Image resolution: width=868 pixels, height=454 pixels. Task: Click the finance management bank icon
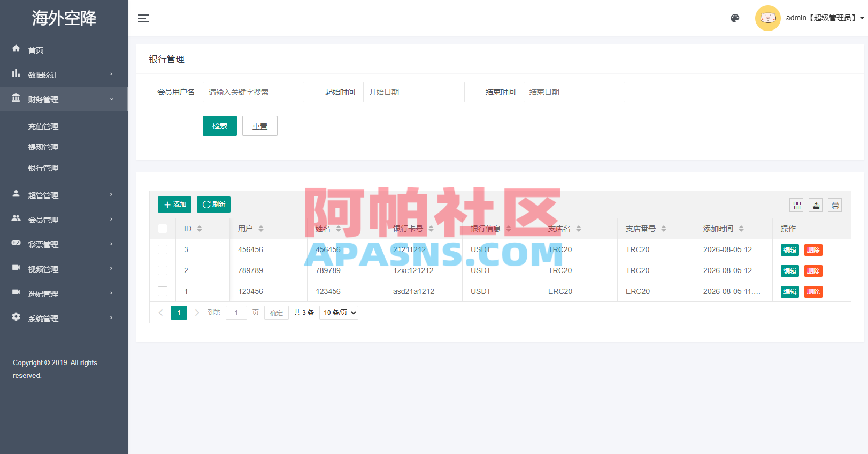pos(16,98)
